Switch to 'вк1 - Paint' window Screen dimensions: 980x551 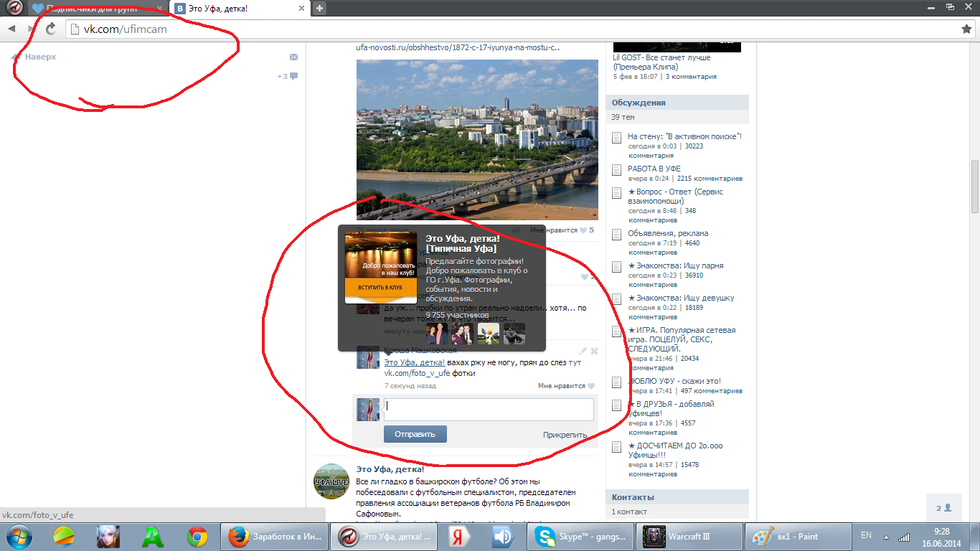coord(798,536)
